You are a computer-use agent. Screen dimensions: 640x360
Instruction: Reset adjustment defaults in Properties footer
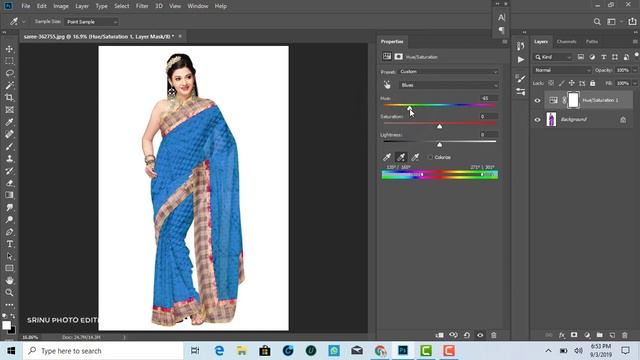coord(467,335)
